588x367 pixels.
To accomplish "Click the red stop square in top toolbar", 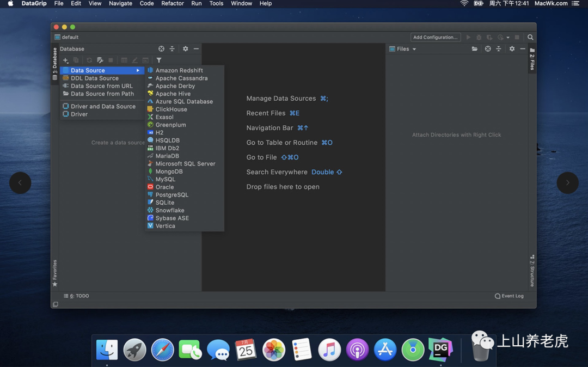I will (517, 37).
